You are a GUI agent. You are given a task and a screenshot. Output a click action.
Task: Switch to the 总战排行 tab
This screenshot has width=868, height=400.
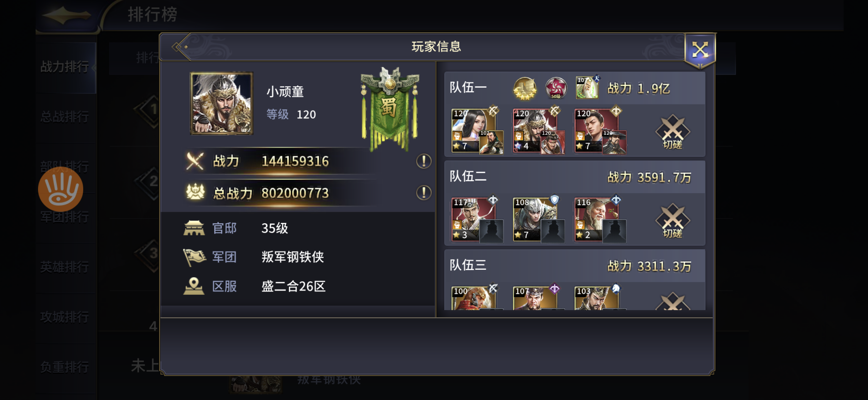65,117
